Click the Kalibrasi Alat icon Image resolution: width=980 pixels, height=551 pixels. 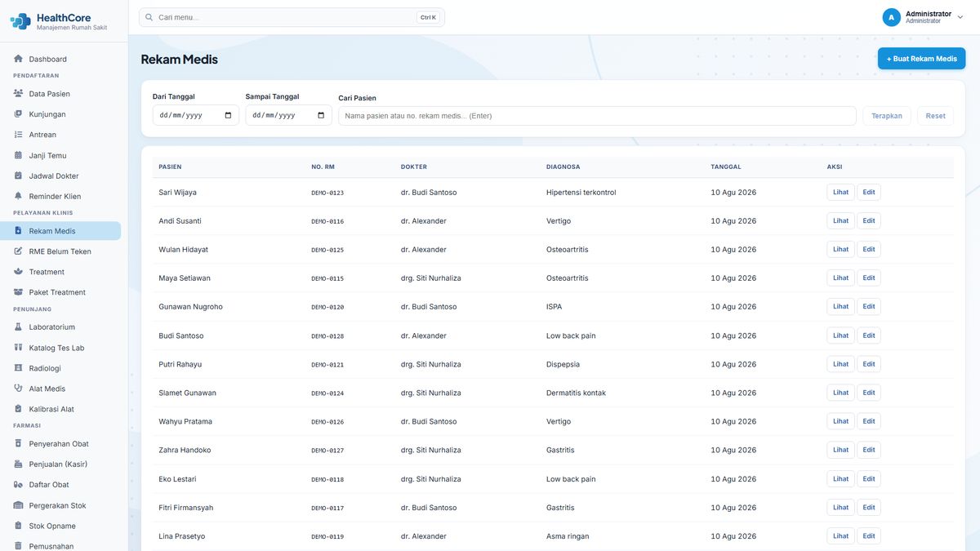18,409
